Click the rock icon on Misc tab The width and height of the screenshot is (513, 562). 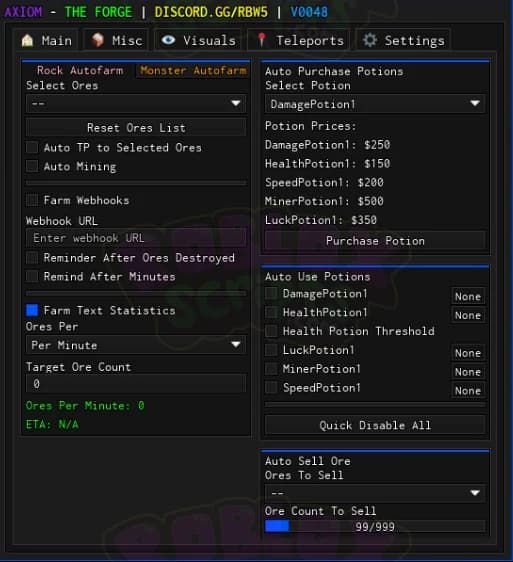coord(97,40)
